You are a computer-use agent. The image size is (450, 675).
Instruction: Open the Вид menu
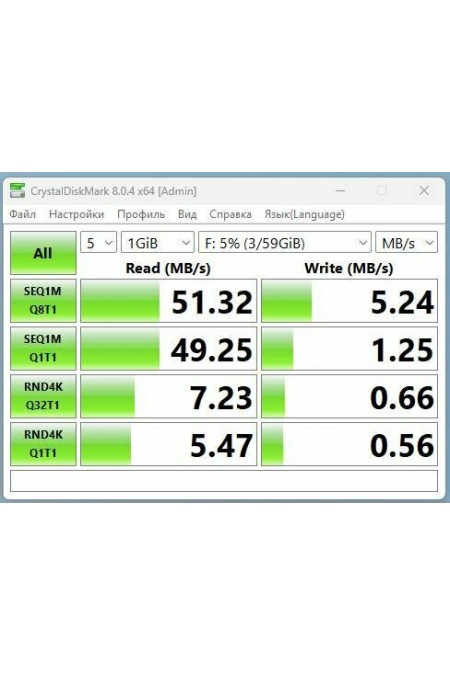pos(187,214)
